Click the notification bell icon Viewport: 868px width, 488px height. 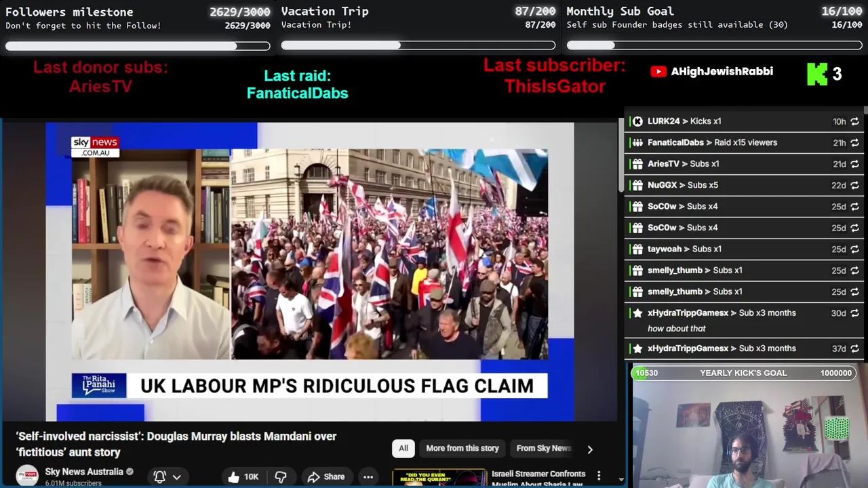click(160, 477)
